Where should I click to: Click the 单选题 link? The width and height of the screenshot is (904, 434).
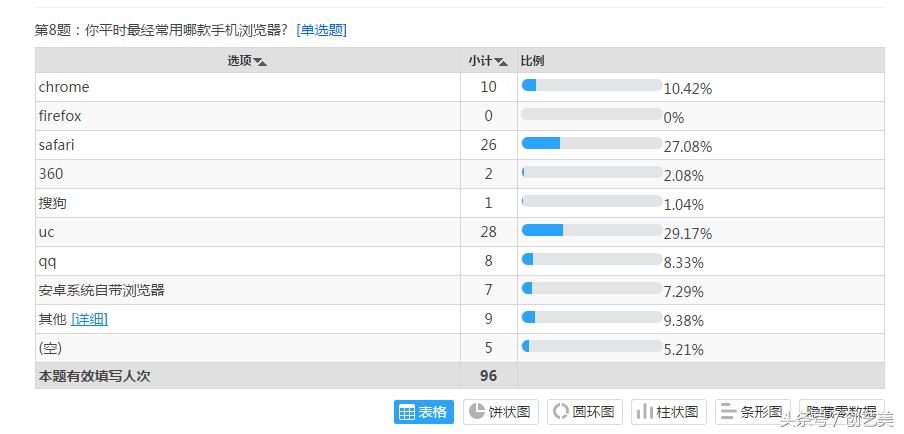322,31
